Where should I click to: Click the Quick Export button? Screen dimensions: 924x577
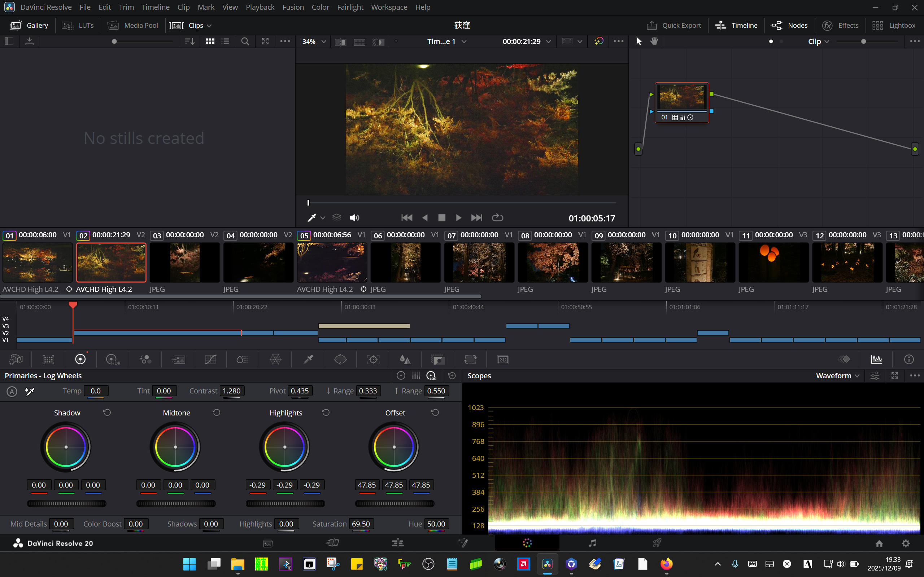pos(674,25)
